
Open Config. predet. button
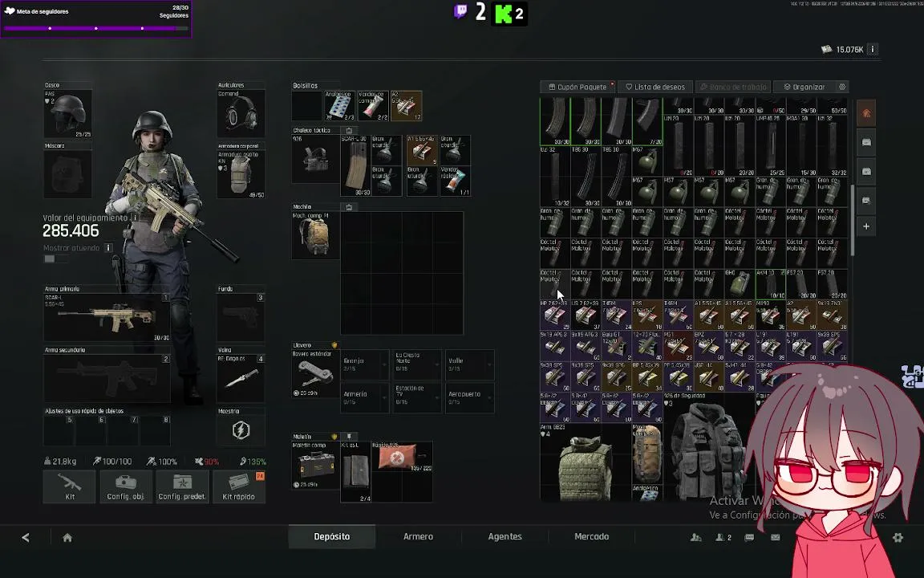[182, 486]
